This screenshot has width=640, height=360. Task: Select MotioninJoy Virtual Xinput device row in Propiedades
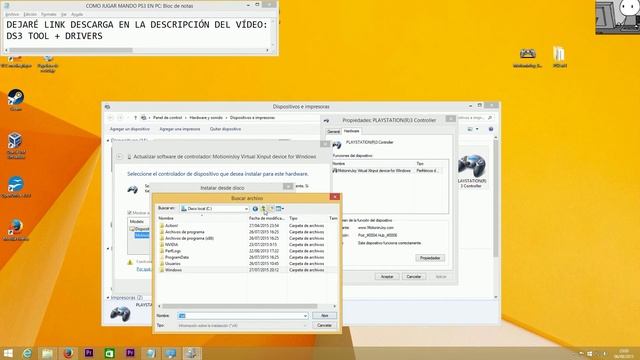tap(386, 171)
